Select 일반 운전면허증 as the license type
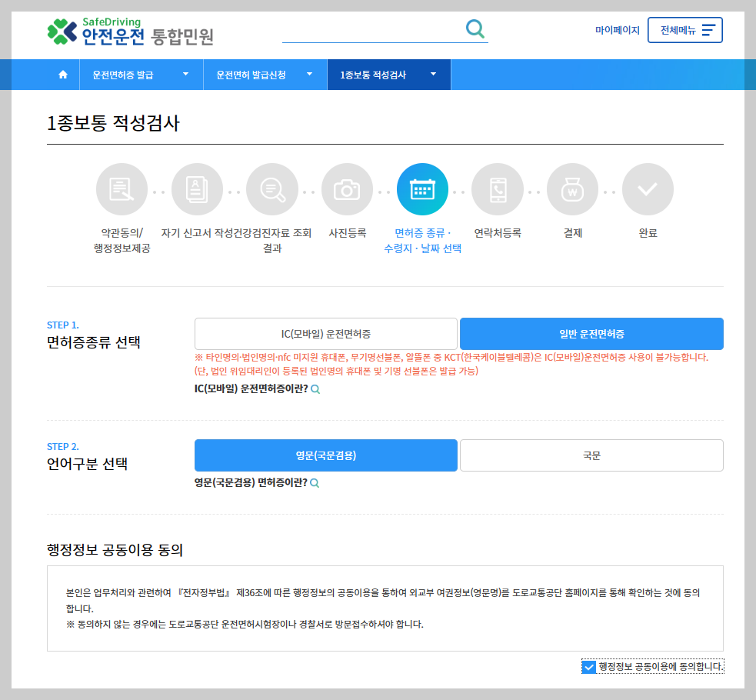Screen dimensions: 756x700 [591, 334]
